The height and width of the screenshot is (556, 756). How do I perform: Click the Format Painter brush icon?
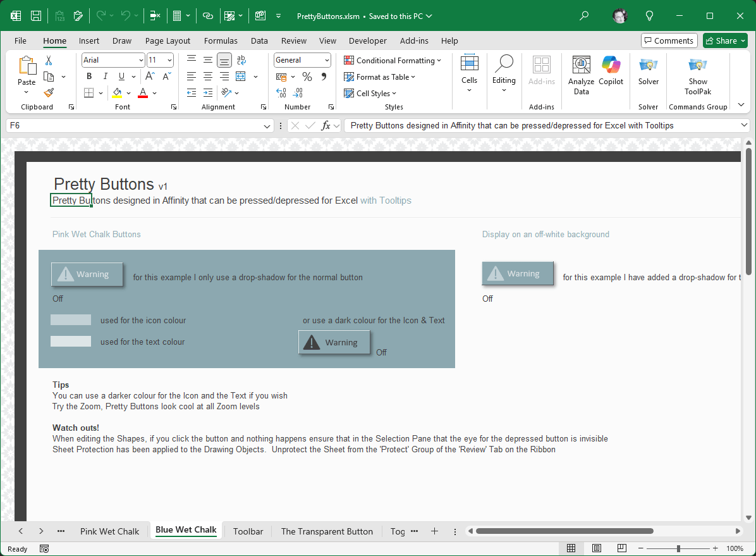[x=49, y=92]
